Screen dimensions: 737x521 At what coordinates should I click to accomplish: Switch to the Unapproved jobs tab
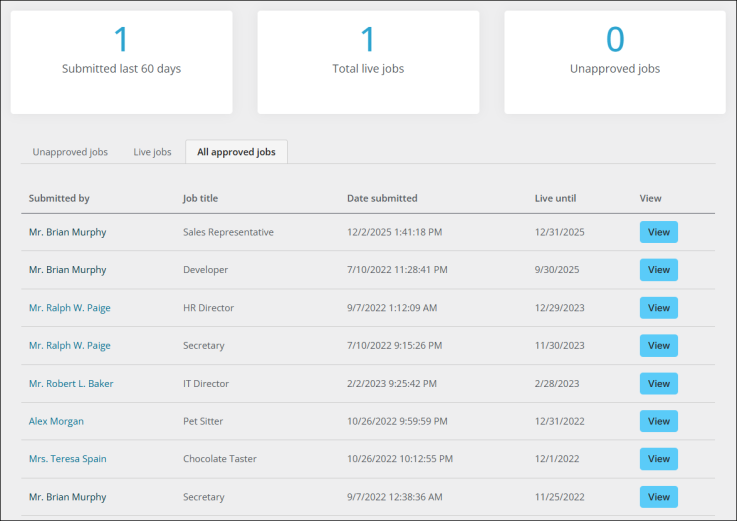tap(70, 152)
